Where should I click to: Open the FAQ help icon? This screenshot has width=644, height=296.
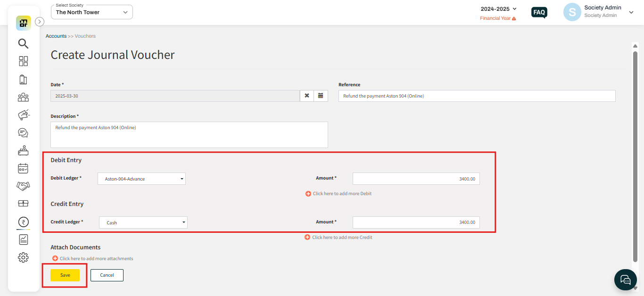tap(539, 12)
